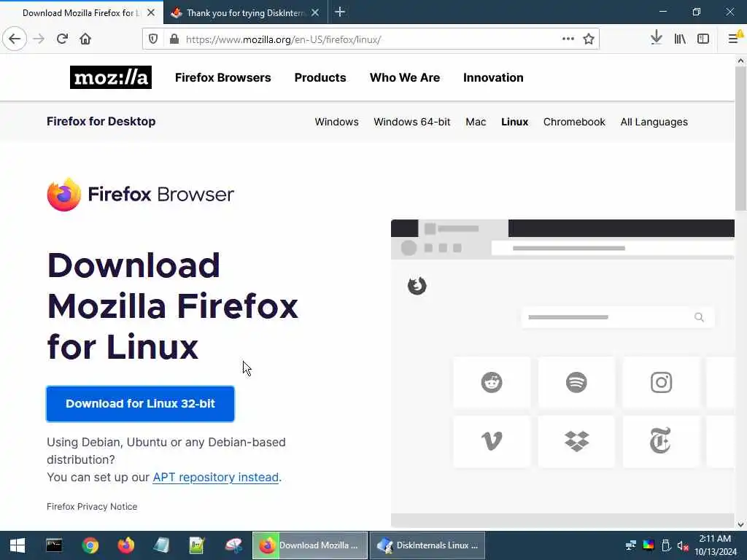Open the Downloads arrow panel
Image resolution: width=747 pixels, height=560 pixels.
click(656, 38)
